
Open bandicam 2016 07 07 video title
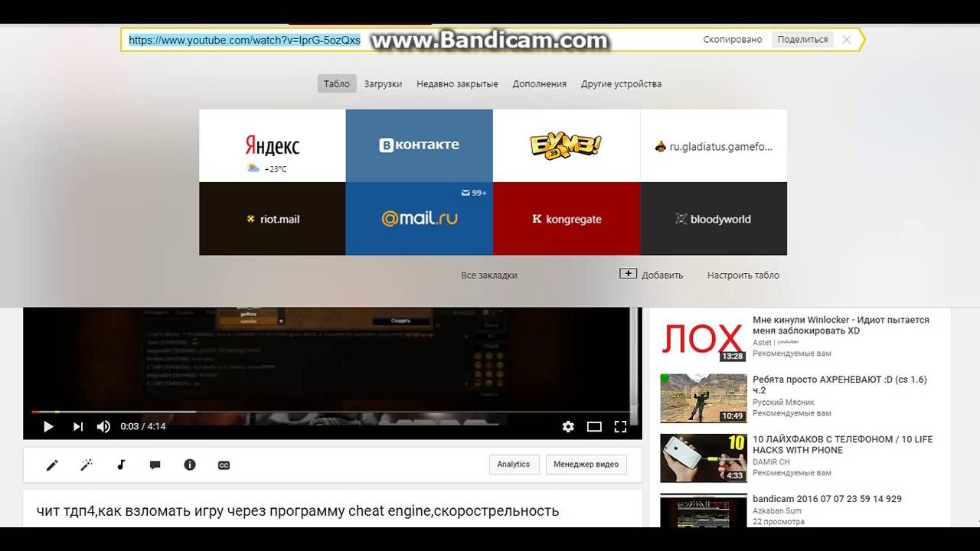tap(827, 498)
